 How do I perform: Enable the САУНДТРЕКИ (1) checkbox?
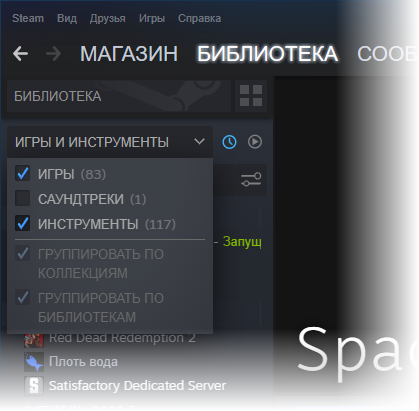[x=23, y=198]
